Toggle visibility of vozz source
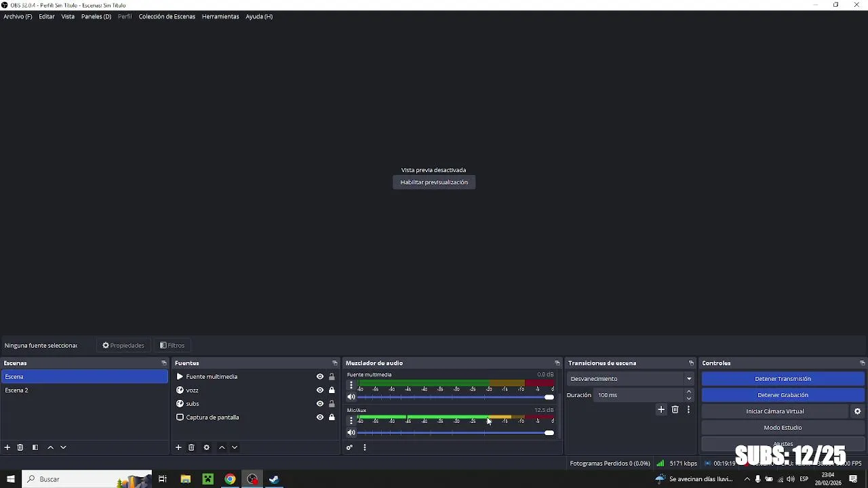Viewport: 868px width, 488px height. 320,390
